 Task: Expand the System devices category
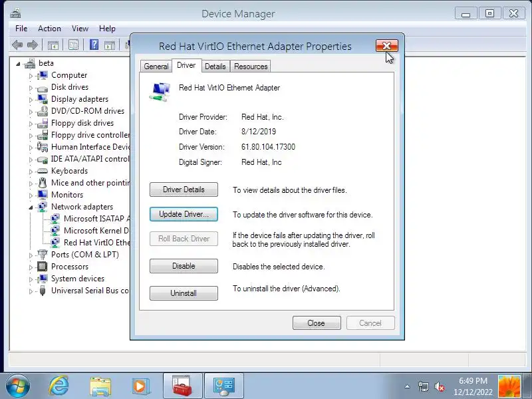31,279
